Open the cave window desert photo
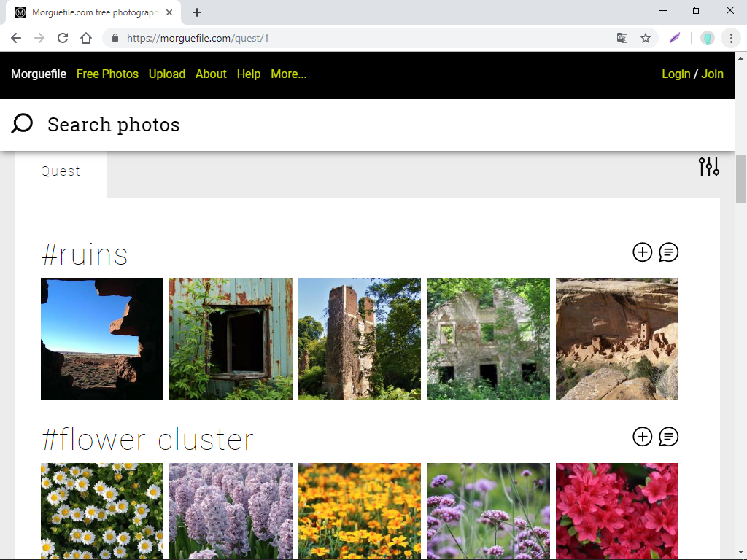Image resolution: width=747 pixels, height=560 pixels. (102, 338)
